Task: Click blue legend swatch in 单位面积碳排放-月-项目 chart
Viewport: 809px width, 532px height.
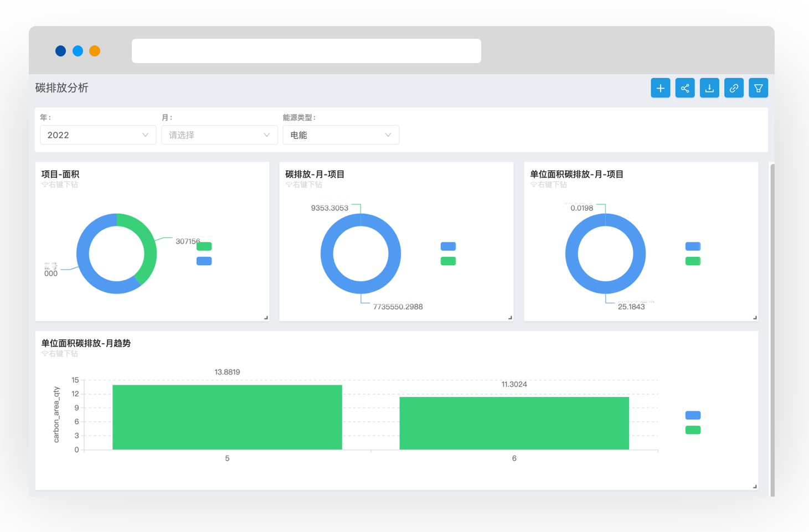Action: click(x=693, y=246)
